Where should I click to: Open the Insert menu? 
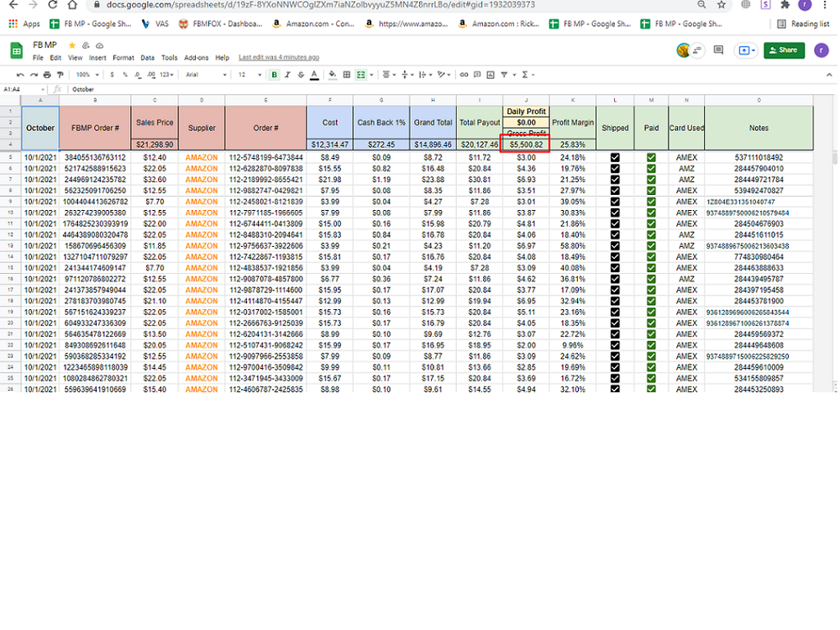[x=97, y=58]
